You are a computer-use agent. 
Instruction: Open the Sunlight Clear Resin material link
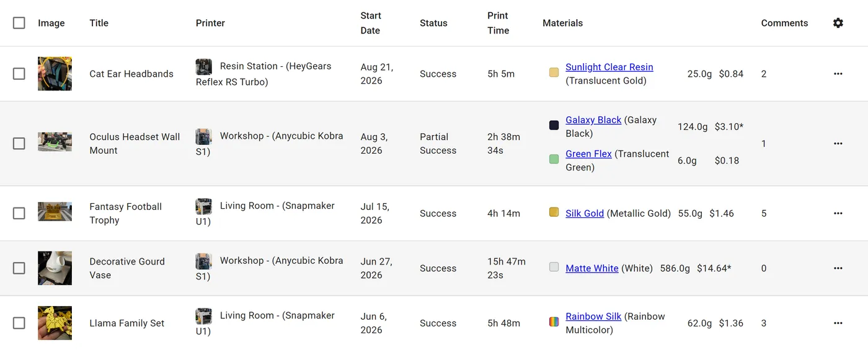tap(609, 67)
